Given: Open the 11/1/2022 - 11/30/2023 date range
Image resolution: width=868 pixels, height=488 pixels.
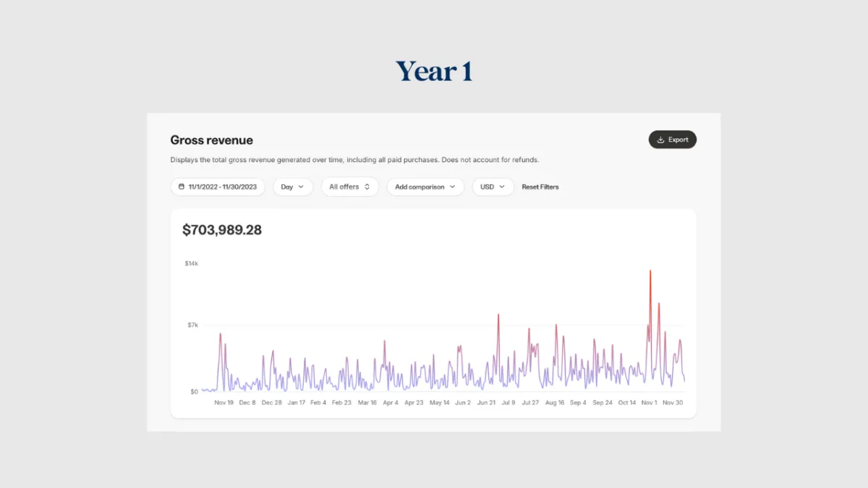Looking at the screenshot, I should point(218,187).
